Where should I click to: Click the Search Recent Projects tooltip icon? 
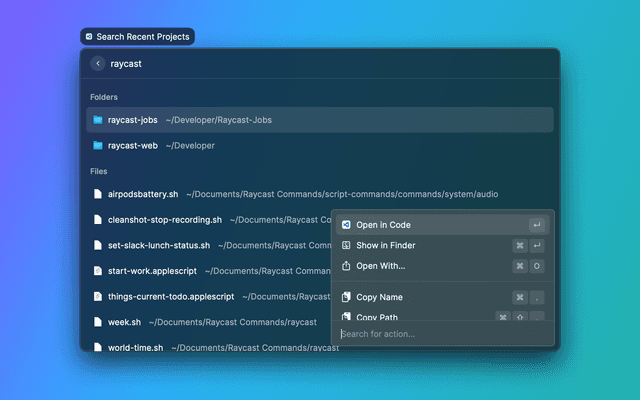[89, 36]
